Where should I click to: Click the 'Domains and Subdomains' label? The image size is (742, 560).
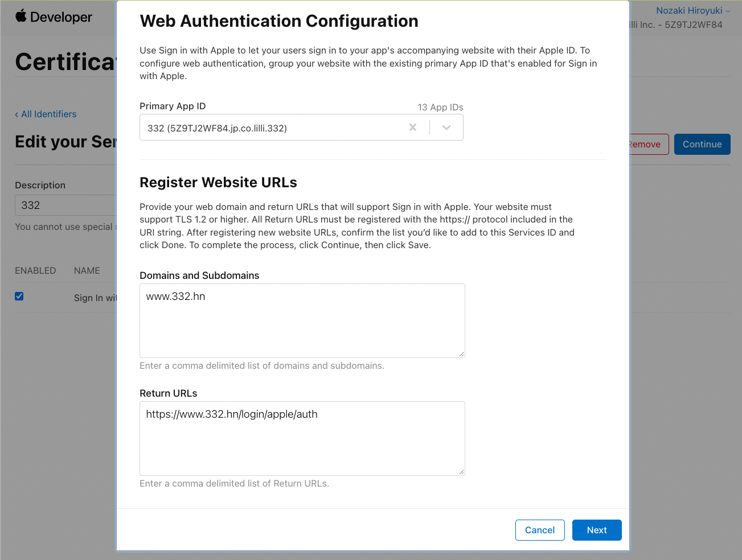coord(199,275)
